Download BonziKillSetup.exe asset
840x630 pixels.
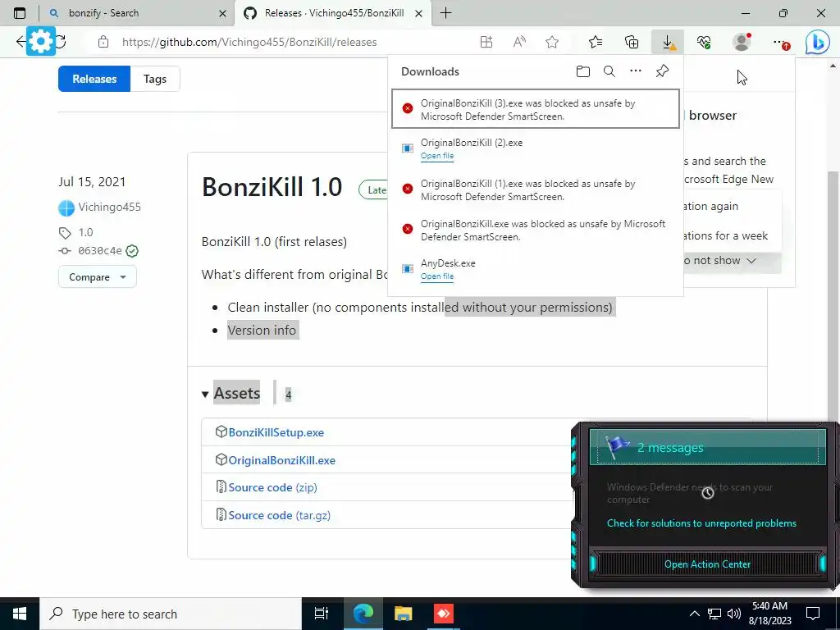(276, 432)
